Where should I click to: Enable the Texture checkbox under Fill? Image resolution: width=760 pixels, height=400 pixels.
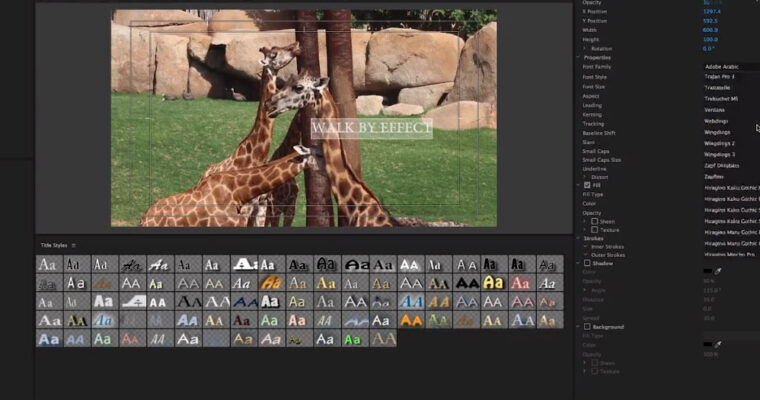594,230
